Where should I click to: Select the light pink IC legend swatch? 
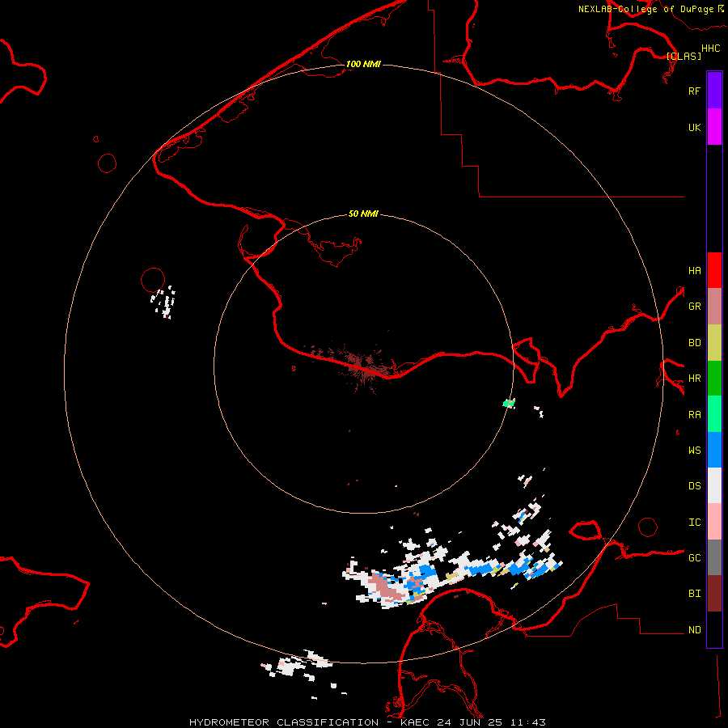[x=714, y=522]
